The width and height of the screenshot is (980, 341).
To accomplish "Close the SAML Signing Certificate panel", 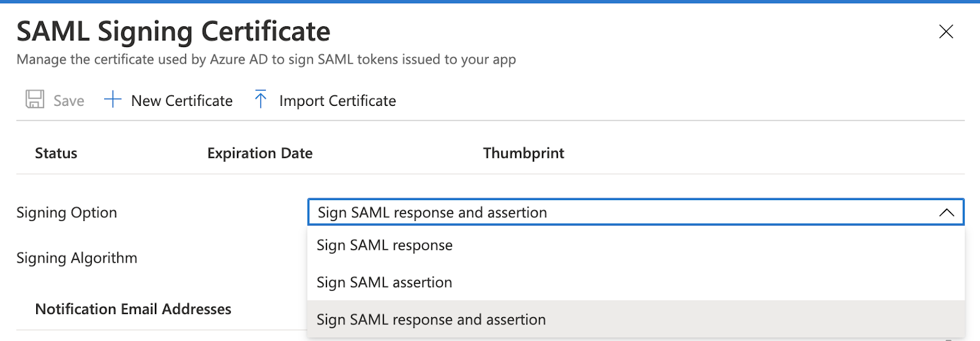I will [x=946, y=32].
